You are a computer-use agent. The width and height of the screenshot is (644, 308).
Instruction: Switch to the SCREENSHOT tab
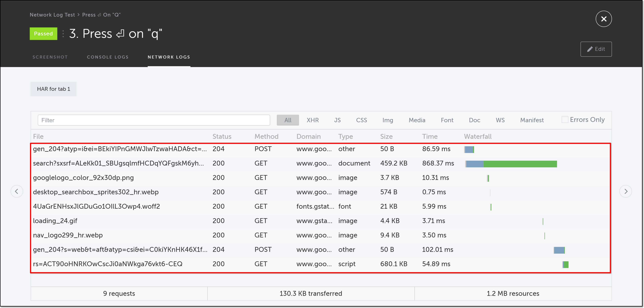tap(50, 57)
